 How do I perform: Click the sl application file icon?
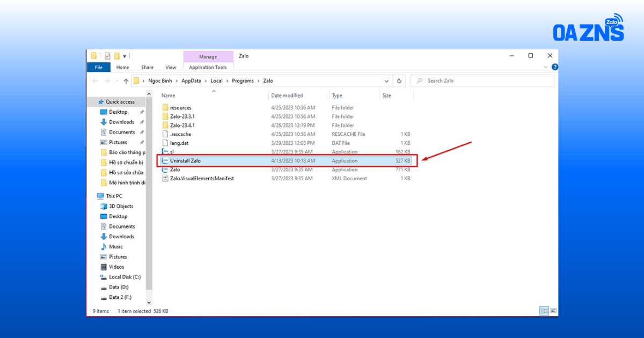(165, 152)
